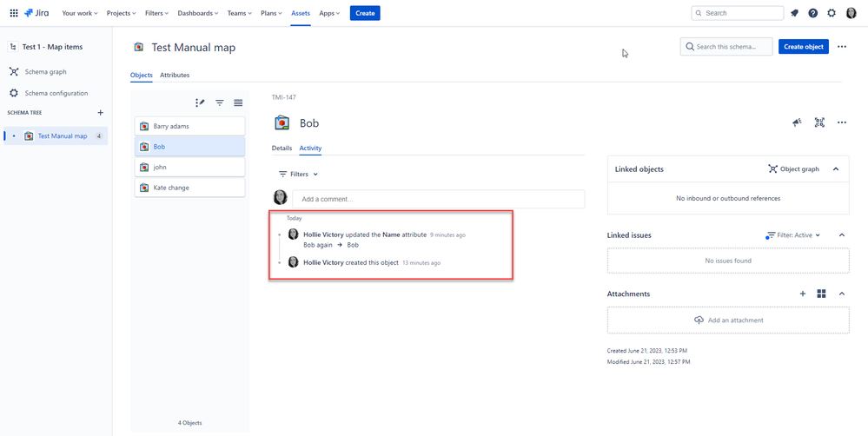
Task: Click Hollie Victory on the Name update entry
Action: 323,235
